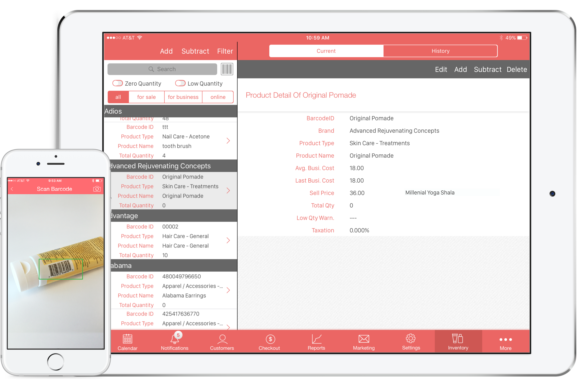Screen dimensions: 588x386
Task: Tap the battery icon in iPad status bar
Action: point(522,38)
